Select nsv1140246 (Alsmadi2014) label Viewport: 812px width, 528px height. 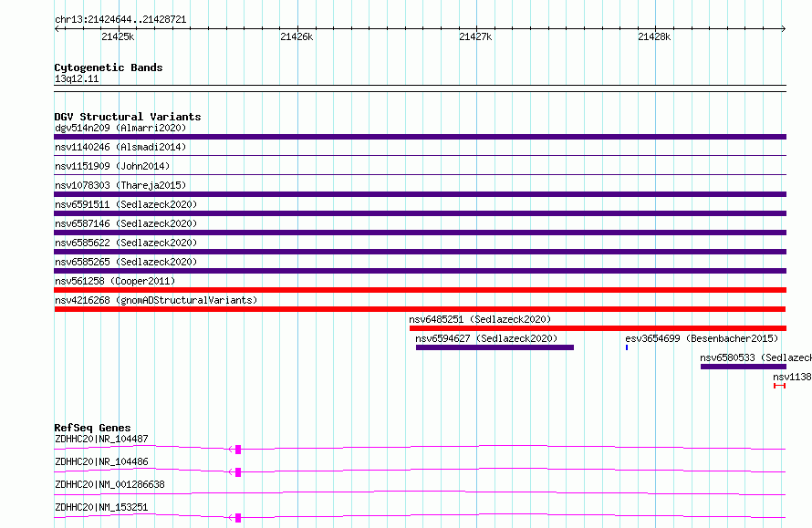120,147
